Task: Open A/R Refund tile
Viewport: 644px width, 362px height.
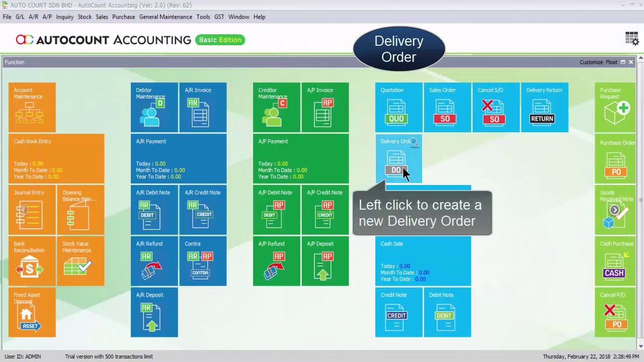Action: pos(154,261)
